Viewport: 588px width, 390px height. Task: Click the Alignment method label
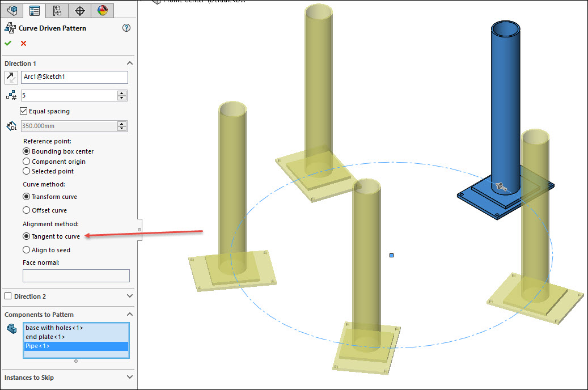(50, 224)
